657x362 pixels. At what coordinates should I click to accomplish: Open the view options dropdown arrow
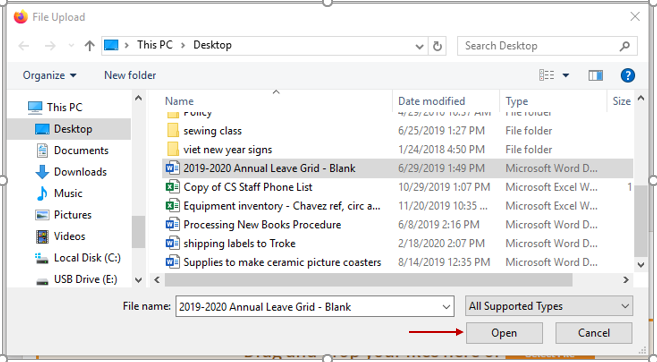click(x=566, y=76)
